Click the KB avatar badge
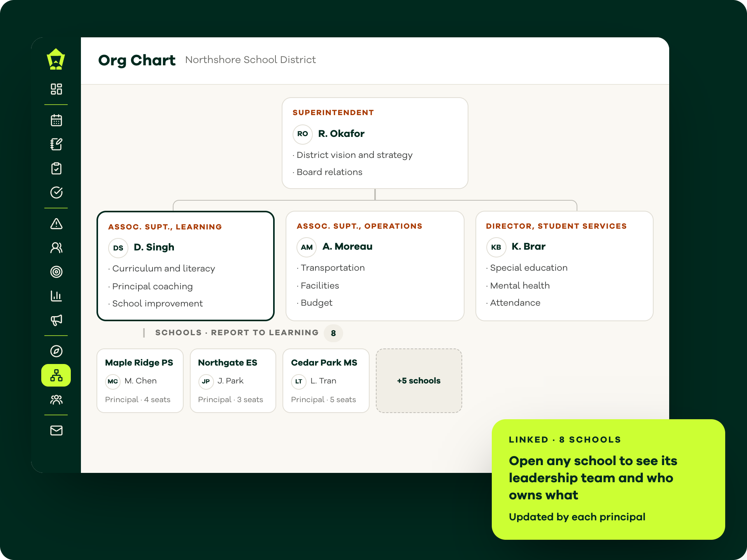 coord(496,247)
